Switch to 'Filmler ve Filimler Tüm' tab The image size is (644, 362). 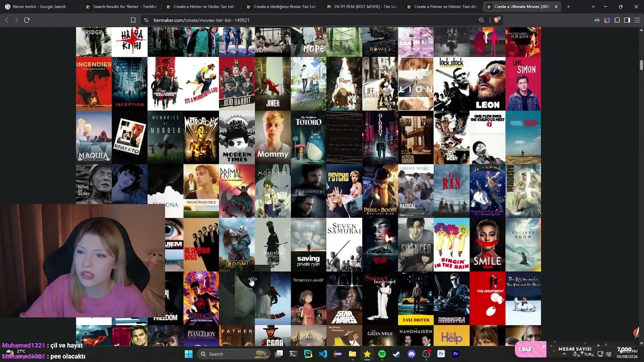pyautogui.click(x=441, y=7)
